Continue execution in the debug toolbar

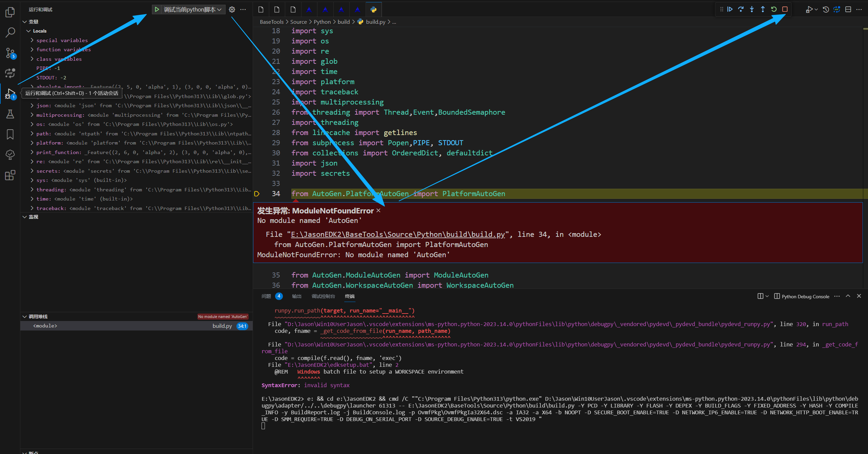tap(730, 10)
